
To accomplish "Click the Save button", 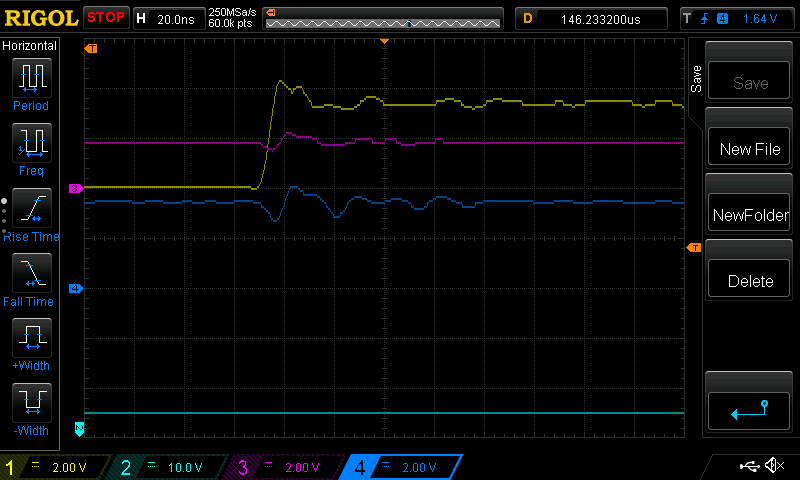I will click(749, 81).
